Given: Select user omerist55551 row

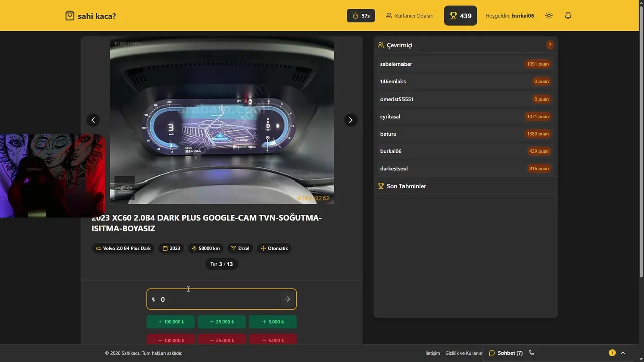Looking at the screenshot, I should (465, 99).
